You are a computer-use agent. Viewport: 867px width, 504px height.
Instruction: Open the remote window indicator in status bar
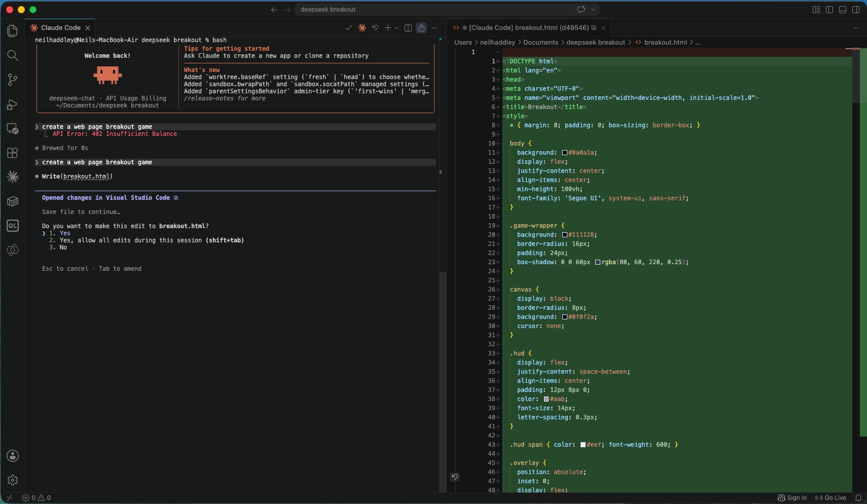pos(9,498)
